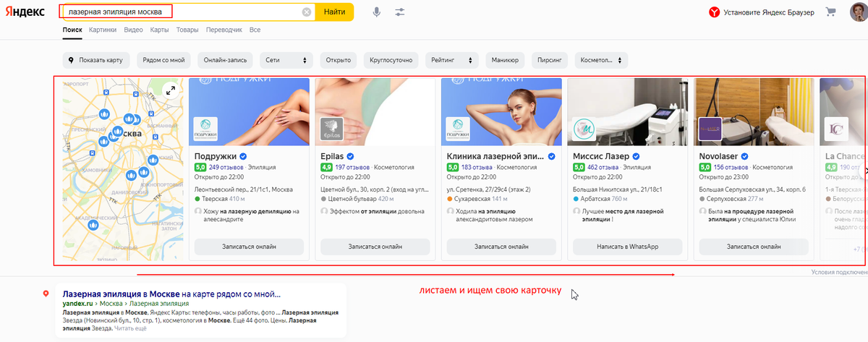The width and height of the screenshot is (868, 342).
Task: Toggle the Маникюр filter chip
Action: [504, 60]
